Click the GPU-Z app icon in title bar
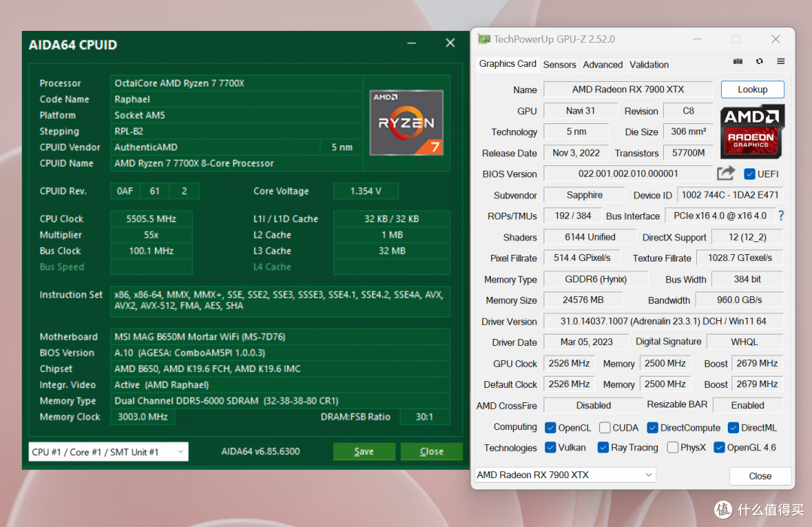The image size is (812, 527). (x=483, y=39)
